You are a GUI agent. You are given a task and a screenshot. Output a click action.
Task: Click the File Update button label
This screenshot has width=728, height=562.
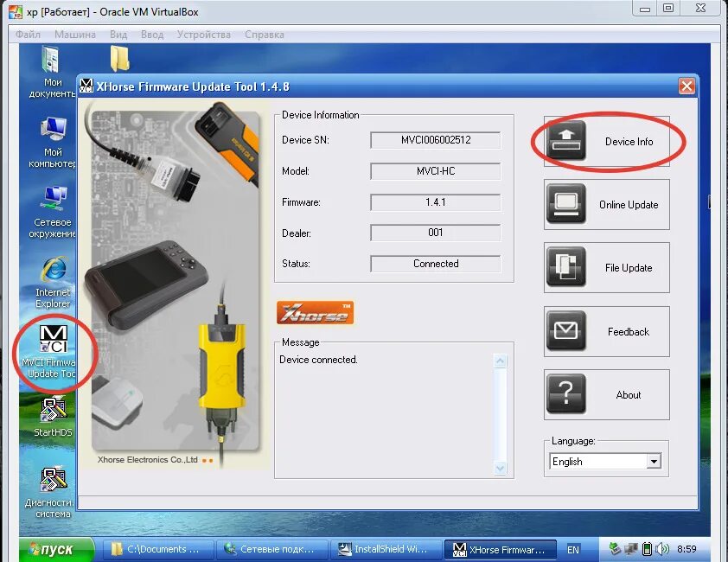[x=629, y=268]
